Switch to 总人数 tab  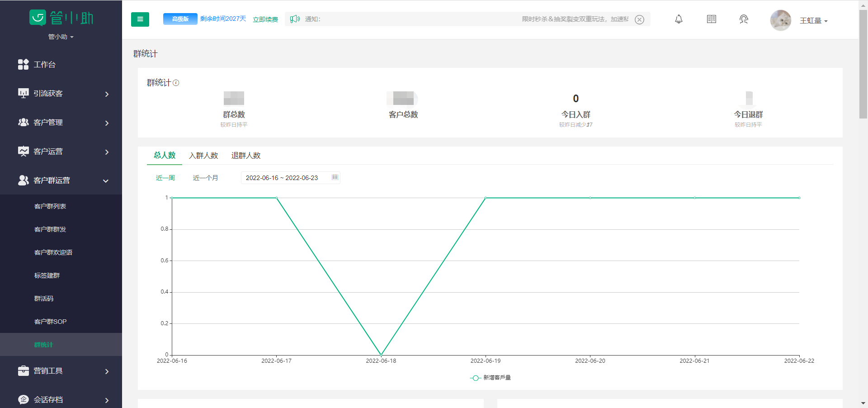click(165, 155)
